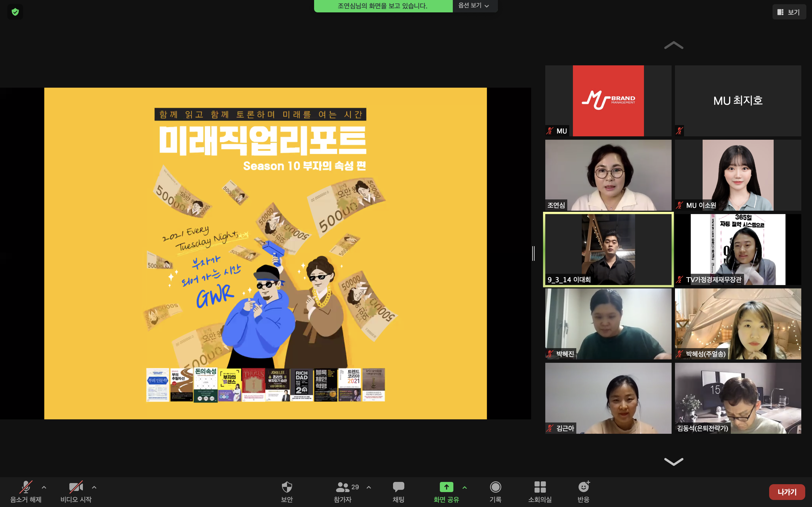Click divider handle between share and gallery
The height and width of the screenshot is (507, 812).
click(x=533, y=253)
